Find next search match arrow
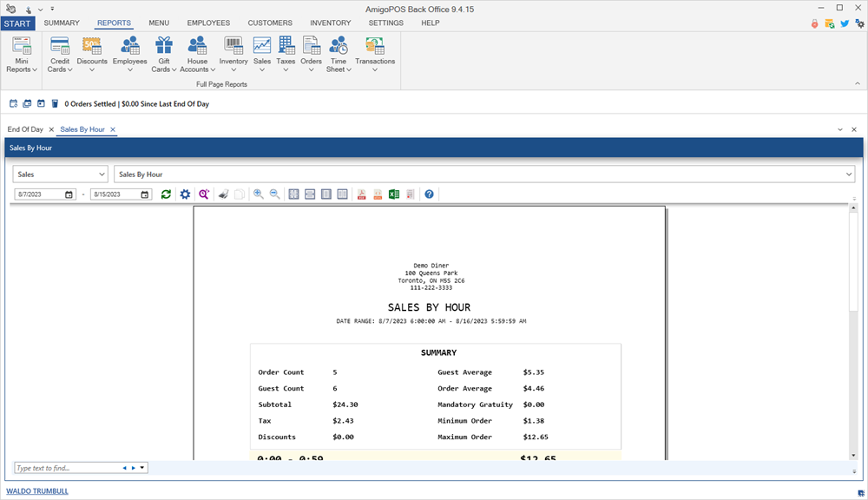The image size is (868, 500). 134,469
